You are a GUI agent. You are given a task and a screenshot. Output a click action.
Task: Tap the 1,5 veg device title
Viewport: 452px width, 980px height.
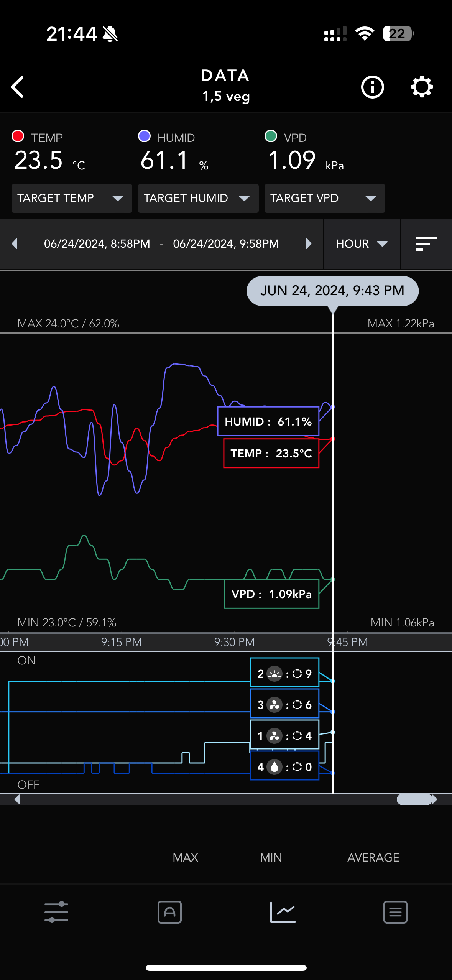pos(226,96)
